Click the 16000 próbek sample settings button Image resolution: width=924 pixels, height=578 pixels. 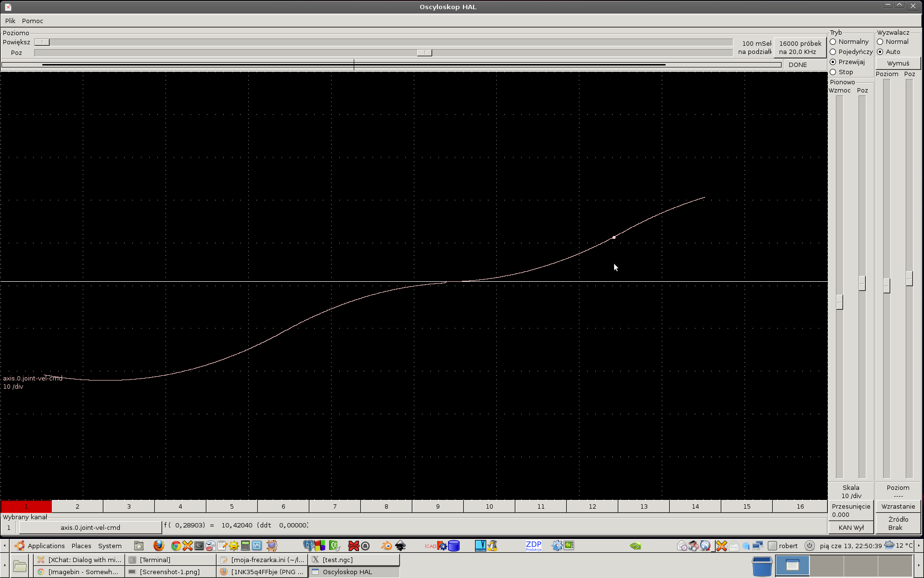point(800,47)
